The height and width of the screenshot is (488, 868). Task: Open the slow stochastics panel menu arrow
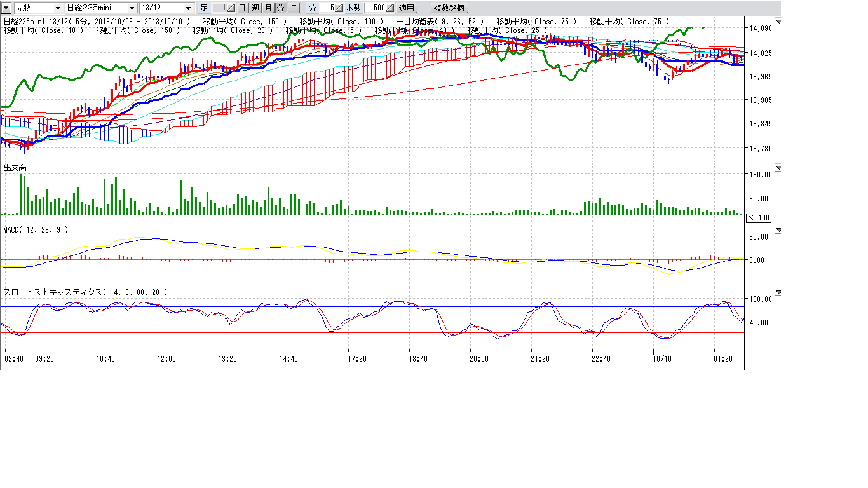(778, 292)
